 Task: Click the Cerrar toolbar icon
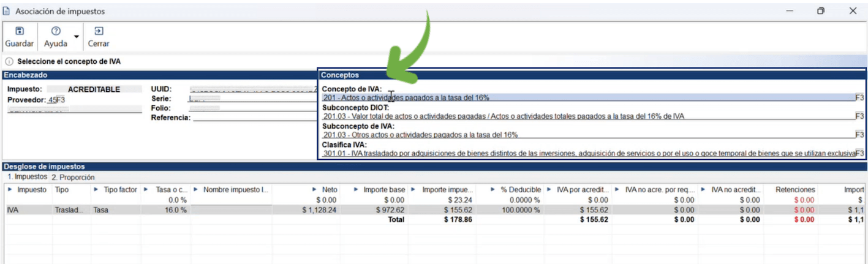[x=99, y=31]
